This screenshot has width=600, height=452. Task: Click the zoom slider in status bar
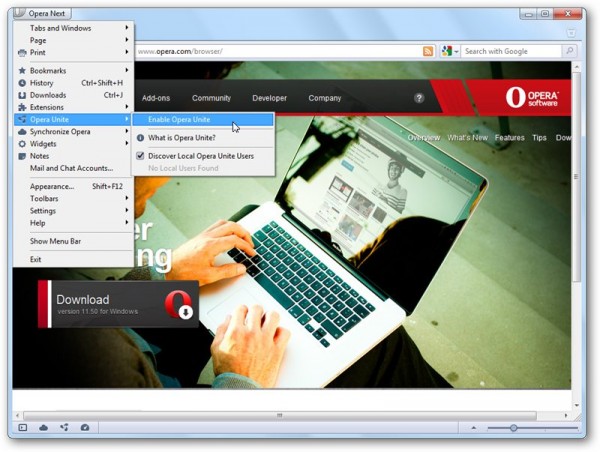tap(513, 428)
